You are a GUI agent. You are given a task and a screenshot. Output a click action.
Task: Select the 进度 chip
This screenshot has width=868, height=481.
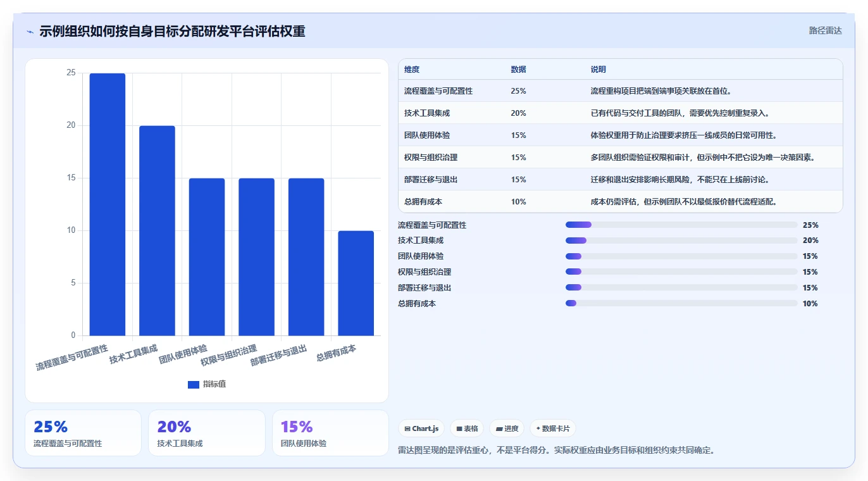(507, 428)
